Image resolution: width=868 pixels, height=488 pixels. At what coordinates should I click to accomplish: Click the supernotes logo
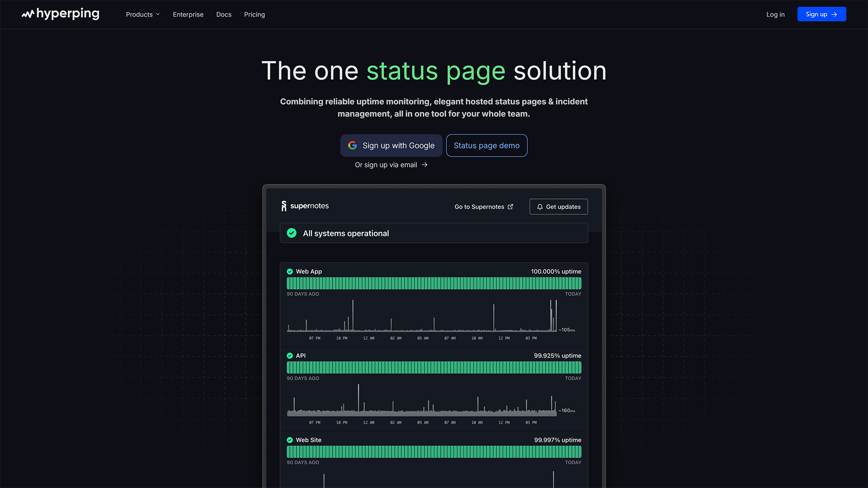pyautogui.click(x=305, y=206)
